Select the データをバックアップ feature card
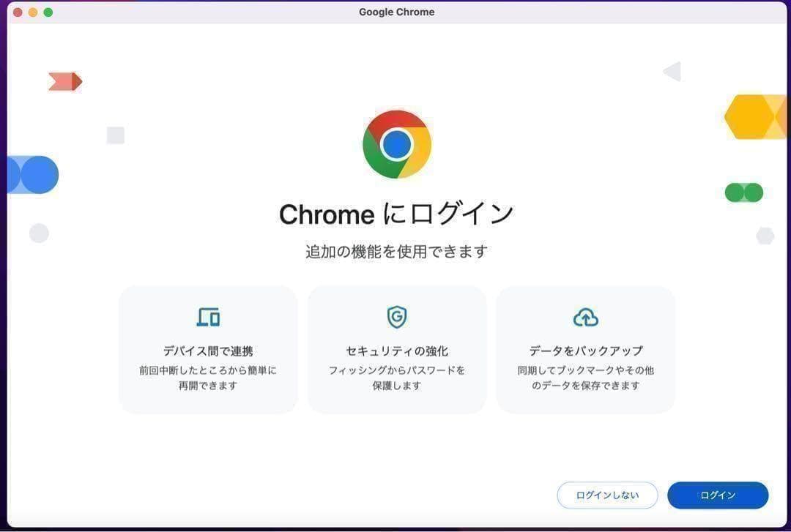 585,349
